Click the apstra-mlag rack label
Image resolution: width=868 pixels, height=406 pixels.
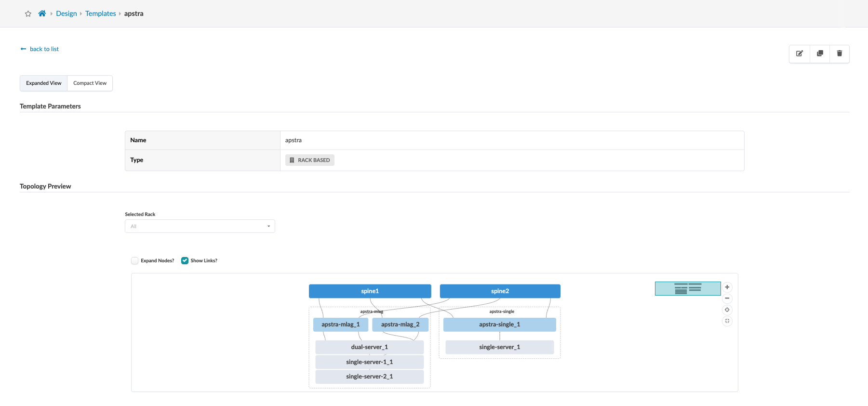[372, 311]
